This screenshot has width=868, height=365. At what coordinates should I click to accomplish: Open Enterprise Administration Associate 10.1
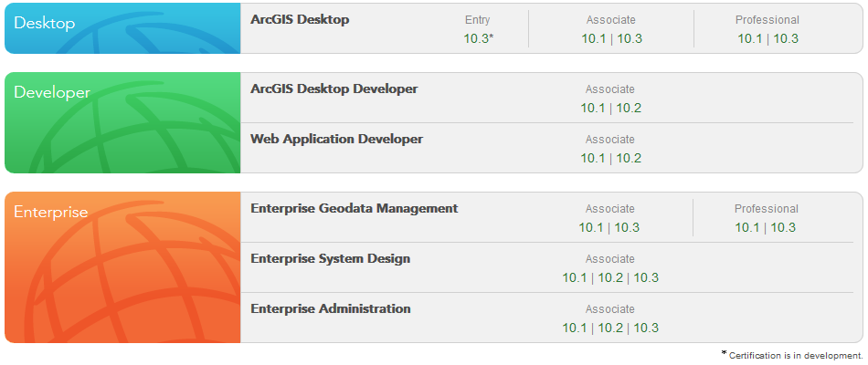pyautogui.click(x=575, y=328)
